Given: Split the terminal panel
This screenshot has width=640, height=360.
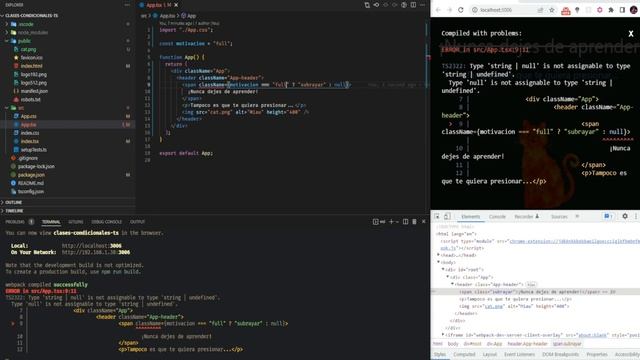Looking at the screenshot, I should click(405, 222).
